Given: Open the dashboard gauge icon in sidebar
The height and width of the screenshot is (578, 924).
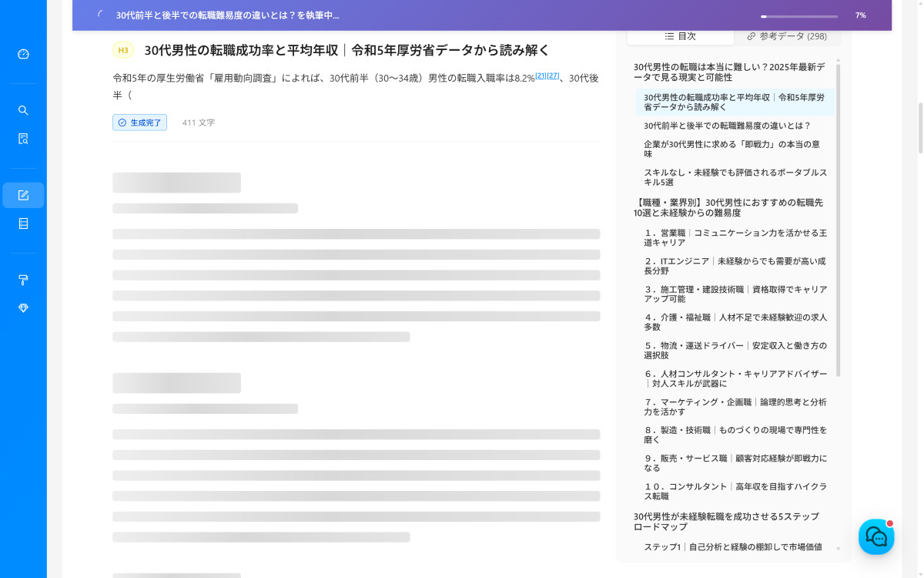Looking at the screenshot, I should [23, 54].
